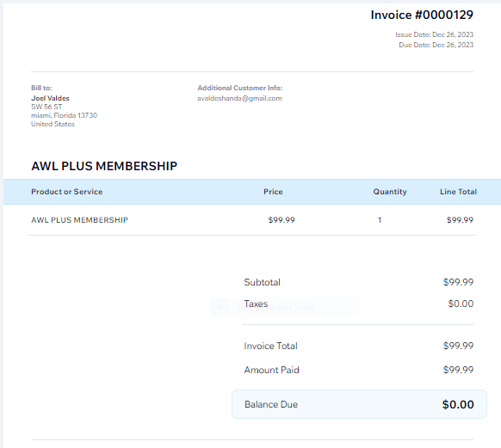Click the Amount Paid row label

pos(271,370)
